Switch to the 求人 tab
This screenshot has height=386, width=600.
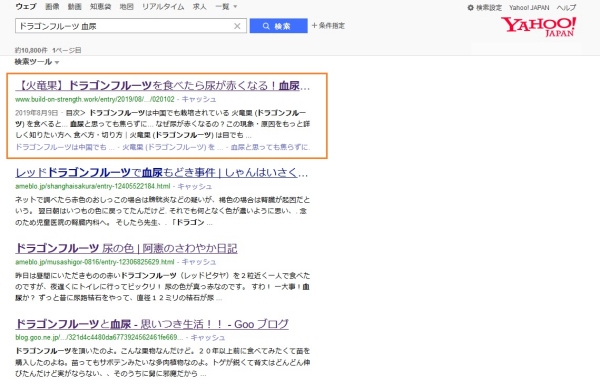tap(199, 7)
